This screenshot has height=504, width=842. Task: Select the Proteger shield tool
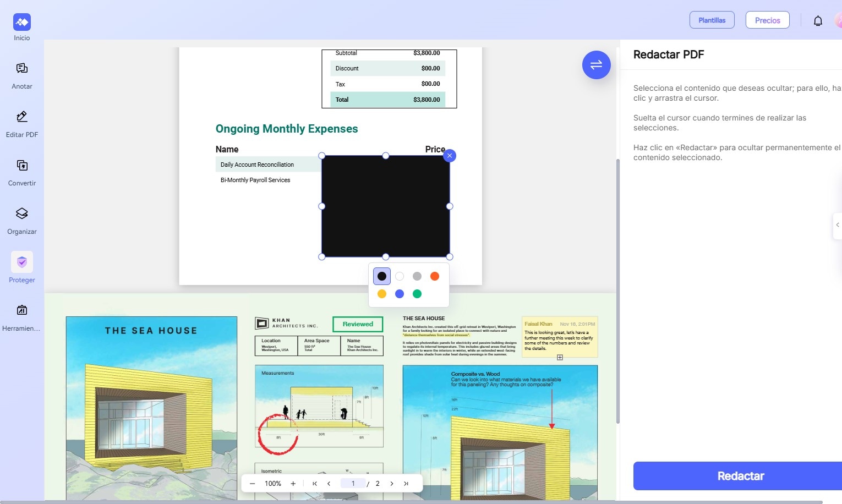[x=22, y=268]
